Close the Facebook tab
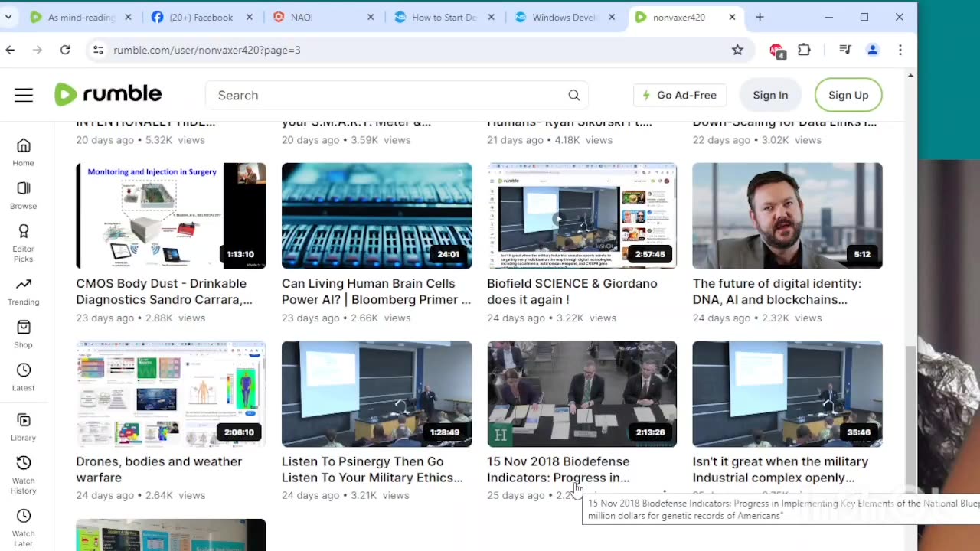 coord(249,17)
